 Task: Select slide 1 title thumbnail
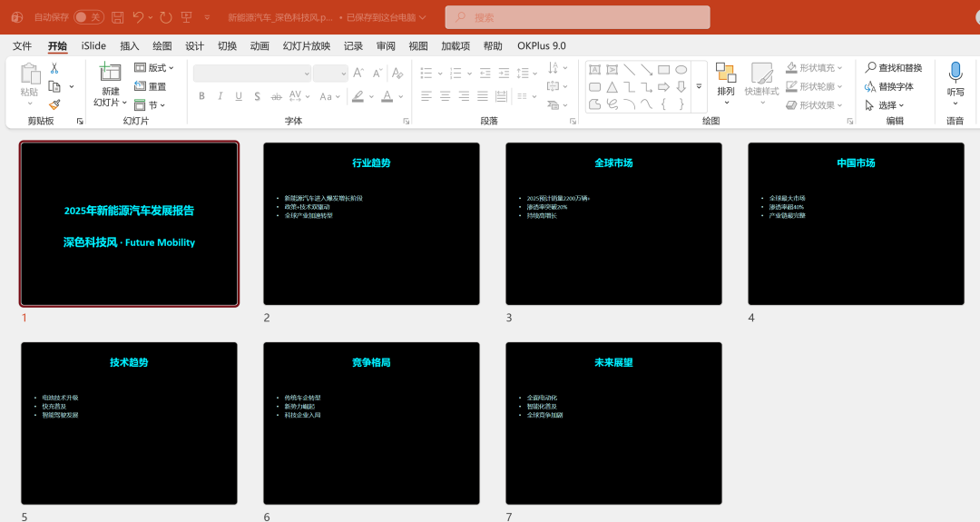pos(130,224)
